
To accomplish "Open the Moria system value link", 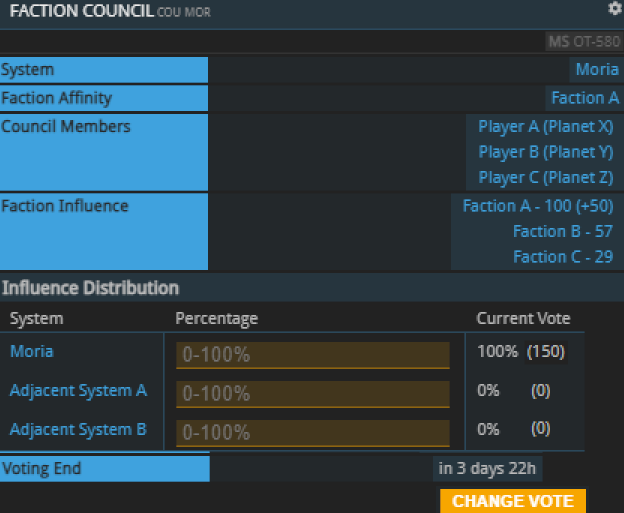I will tap(596, 70).
